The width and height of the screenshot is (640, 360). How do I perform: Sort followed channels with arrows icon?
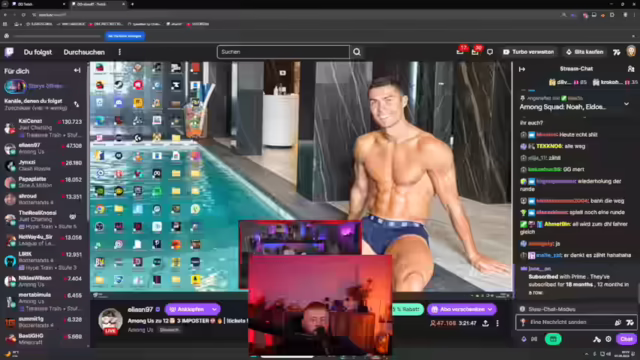(x=76, y=104)
